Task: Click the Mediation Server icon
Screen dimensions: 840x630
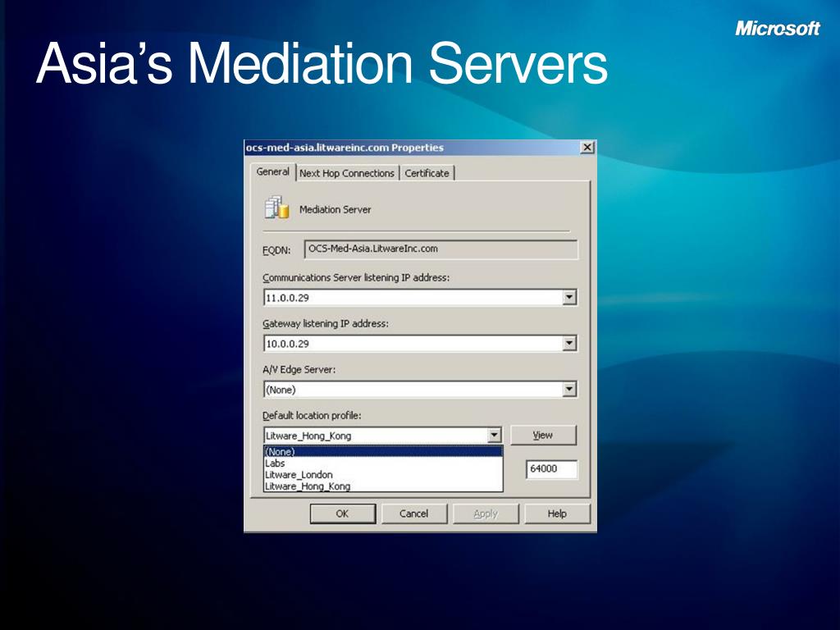Action: [276, 208]
